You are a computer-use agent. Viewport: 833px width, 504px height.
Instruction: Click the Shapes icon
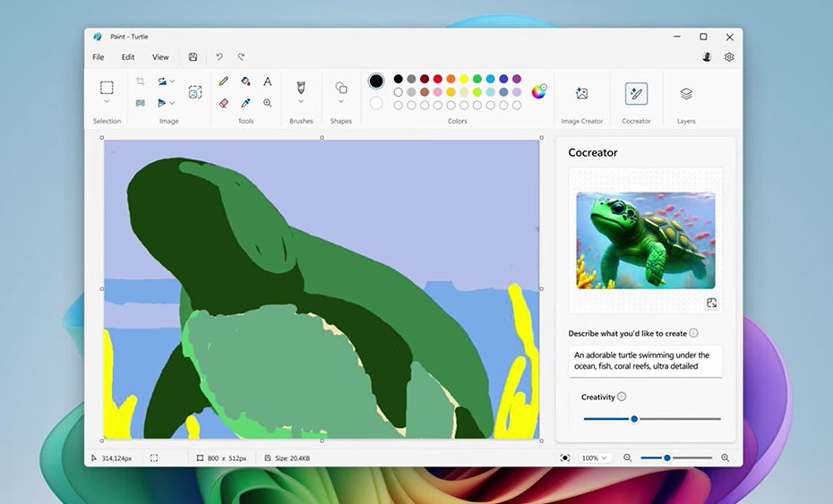coord(341,87)
